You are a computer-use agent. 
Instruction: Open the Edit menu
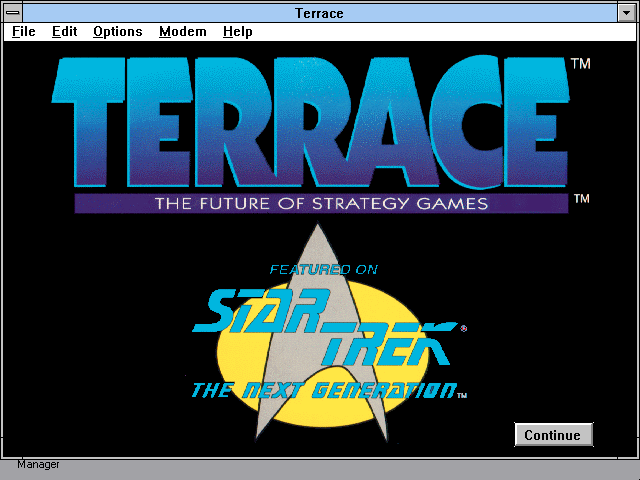64,31
